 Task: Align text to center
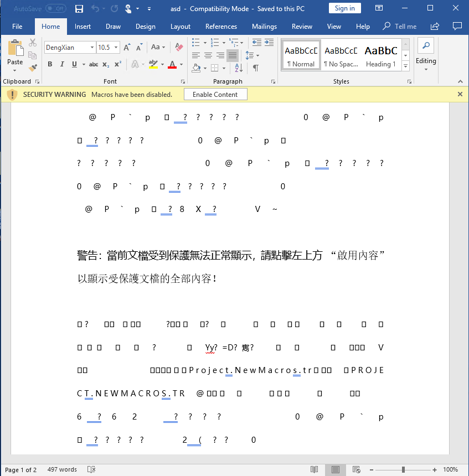208,55
